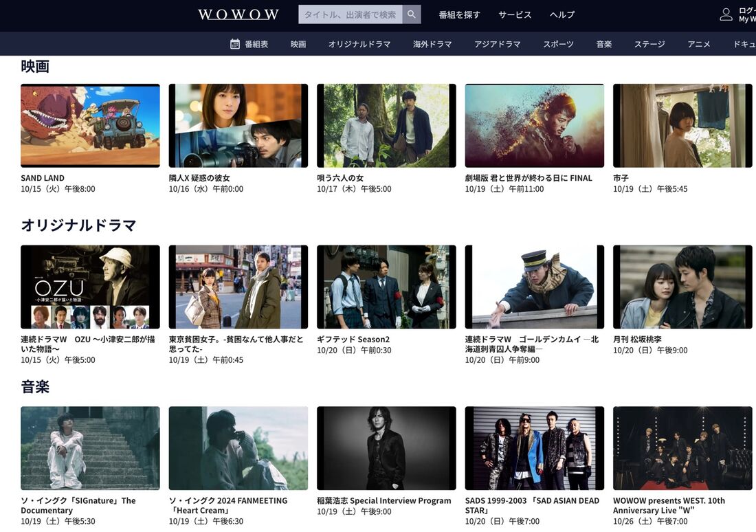Open ソ・イングク SIGnature Documentary thumbnail
The height and width of the screenshot is (532, 756).
coord(90,448)
